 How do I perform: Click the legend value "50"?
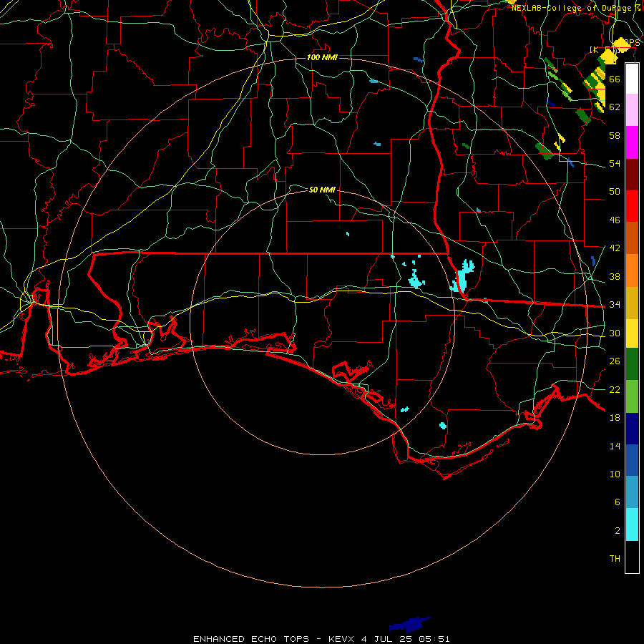(615, 191)
